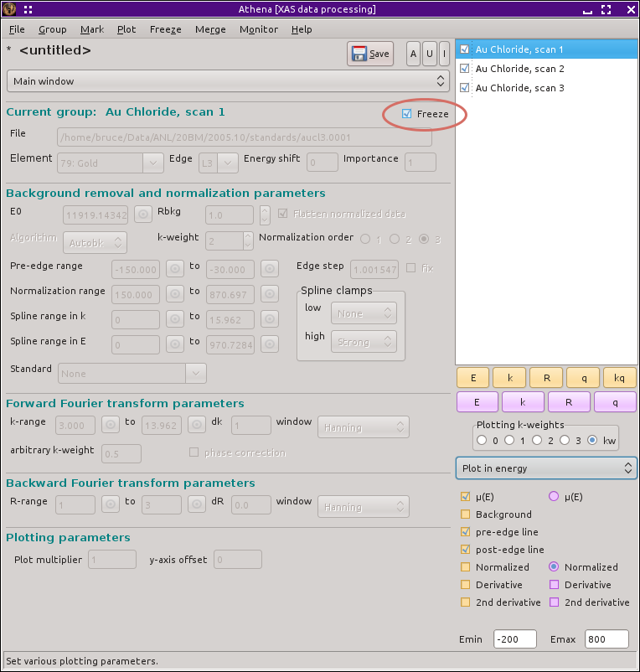Viewport: 640px width, 672px height.
Task: Plot marked groups in R with the purple button
Action: (x=569, y=402)
